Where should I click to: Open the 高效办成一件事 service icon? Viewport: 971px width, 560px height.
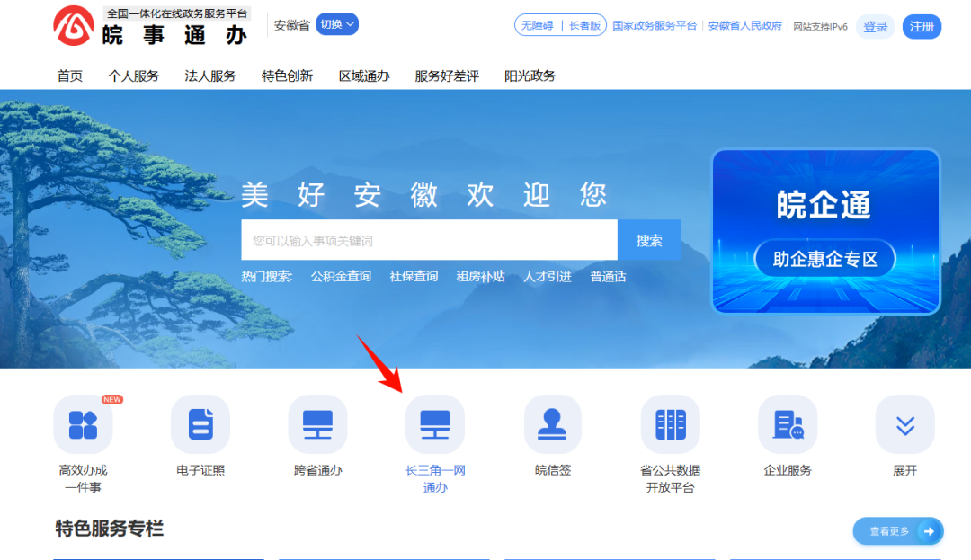(x=83, y=424)
